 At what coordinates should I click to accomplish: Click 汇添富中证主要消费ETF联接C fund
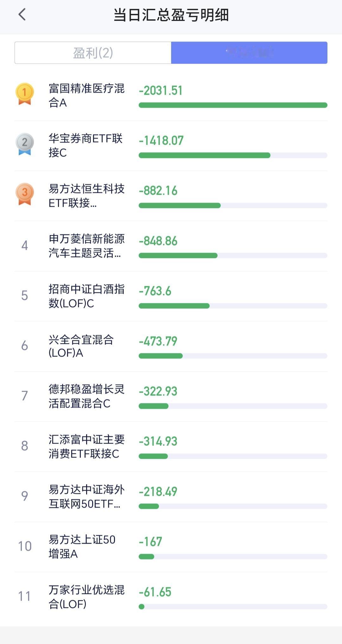[x=86, y=446]
